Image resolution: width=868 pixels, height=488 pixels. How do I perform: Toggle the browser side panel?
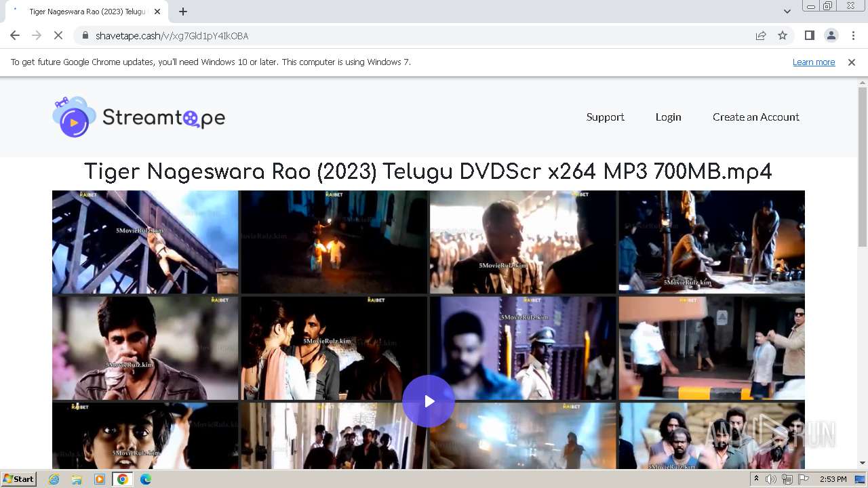pyautogui.click(x=809, y=35)
